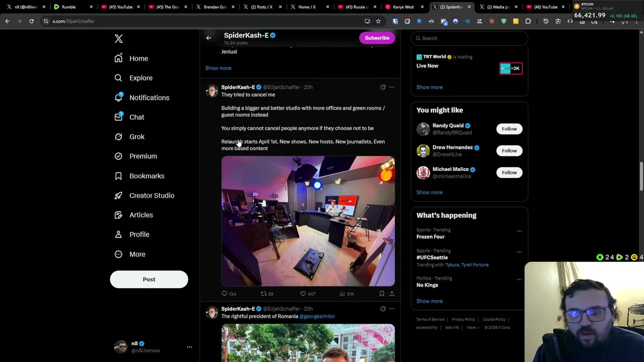Open Explore search page
The width and height of the screenshot is (644, 362).
pos(133,78)
